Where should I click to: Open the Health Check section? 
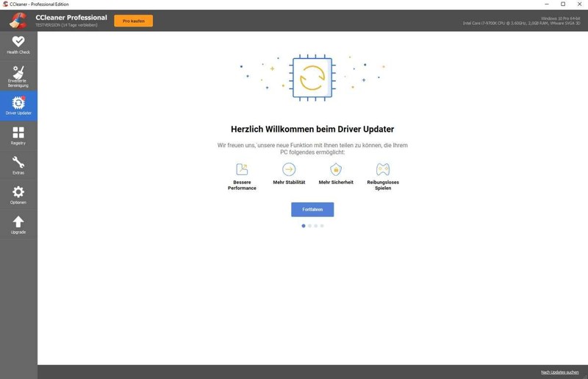[x=18, y=46]
